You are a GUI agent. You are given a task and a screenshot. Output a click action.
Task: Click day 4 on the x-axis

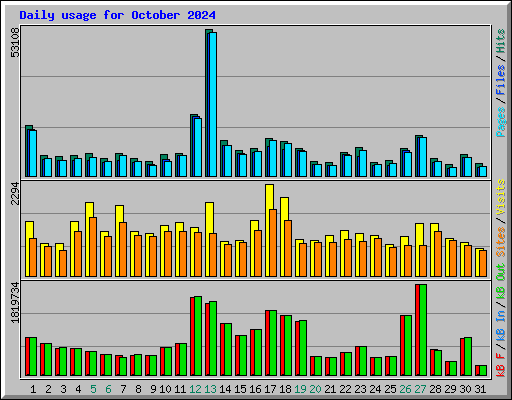[x=78, y=389]
